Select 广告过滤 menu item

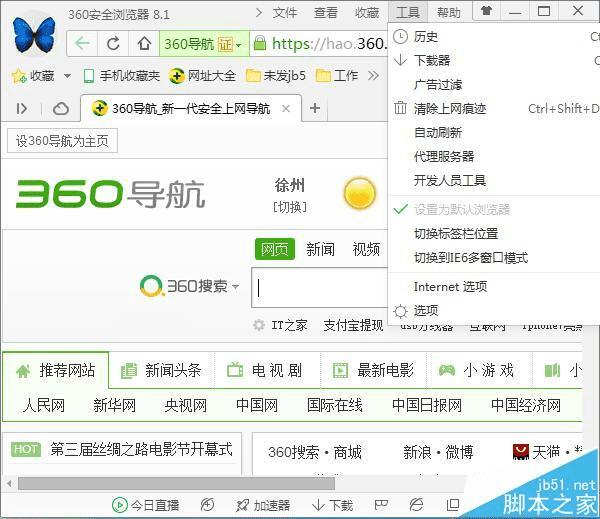[494, 84]
